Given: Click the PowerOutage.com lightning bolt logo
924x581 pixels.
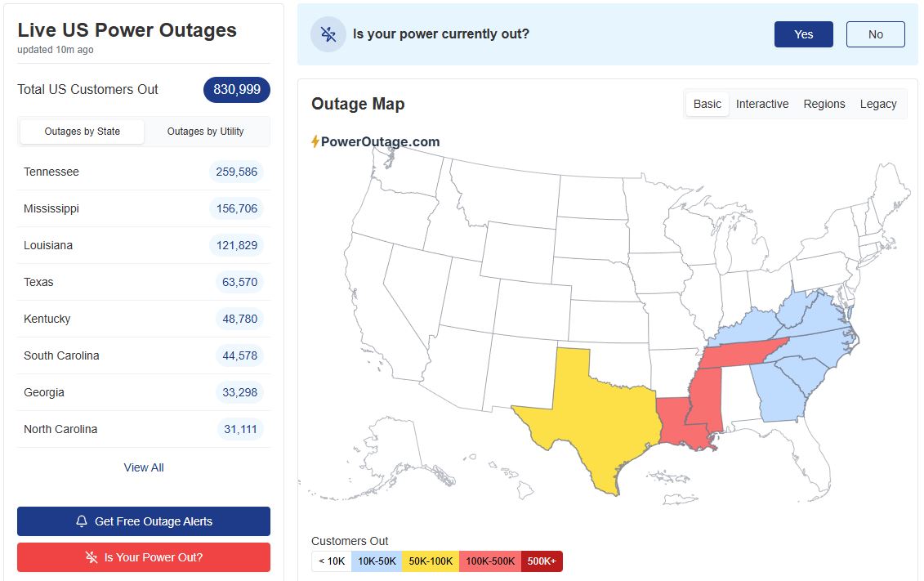Looking at the screenshot, I should (315, 141).
